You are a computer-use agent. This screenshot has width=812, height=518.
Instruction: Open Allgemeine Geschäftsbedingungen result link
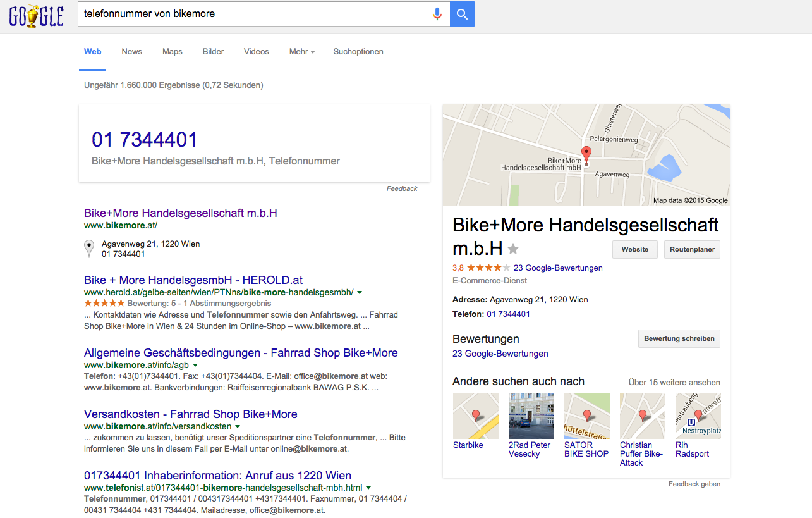(241, 353)
